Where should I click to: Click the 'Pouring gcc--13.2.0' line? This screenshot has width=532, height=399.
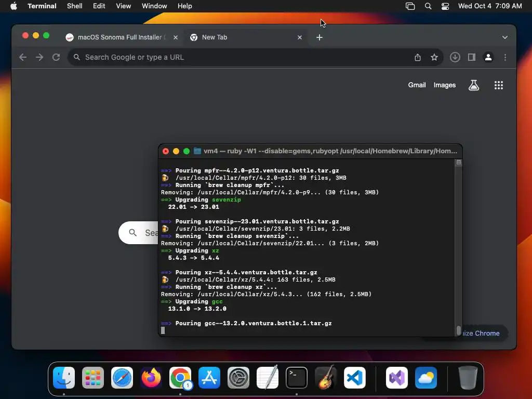click(246, 323)
